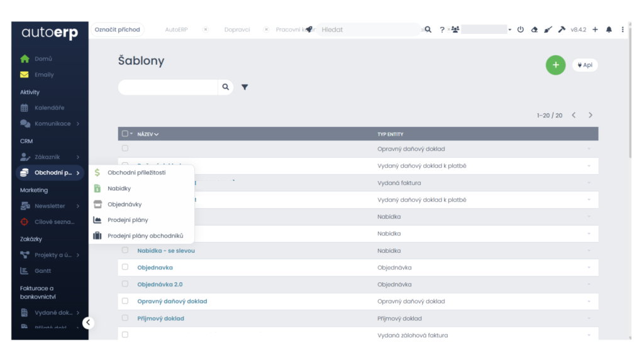Viewport: 644px width, 362px height.
Task: Click the notification bell icon
Action: coord(609,30)
